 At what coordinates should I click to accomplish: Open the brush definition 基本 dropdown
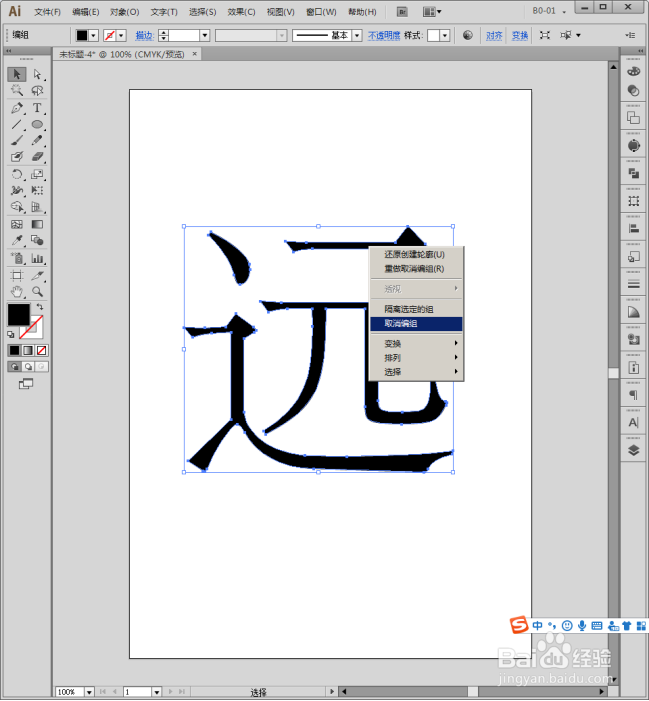357,35
